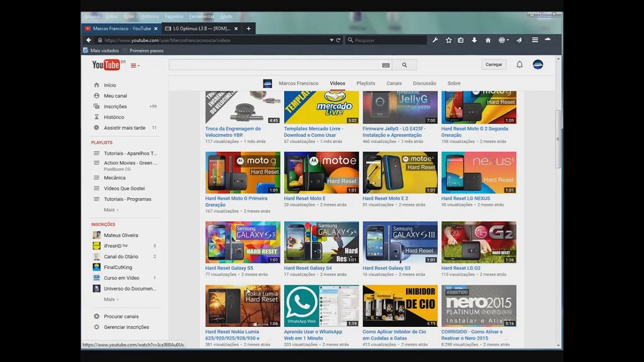Open a new browser tab with plus button
This screenshot has width=644, height=362.
click(249, 29)
